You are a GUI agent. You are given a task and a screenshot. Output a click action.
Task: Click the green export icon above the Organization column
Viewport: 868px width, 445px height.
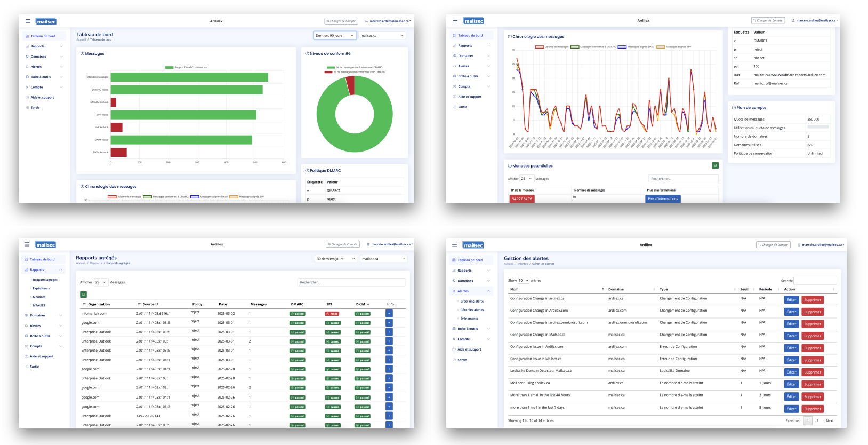coord(83,294)
